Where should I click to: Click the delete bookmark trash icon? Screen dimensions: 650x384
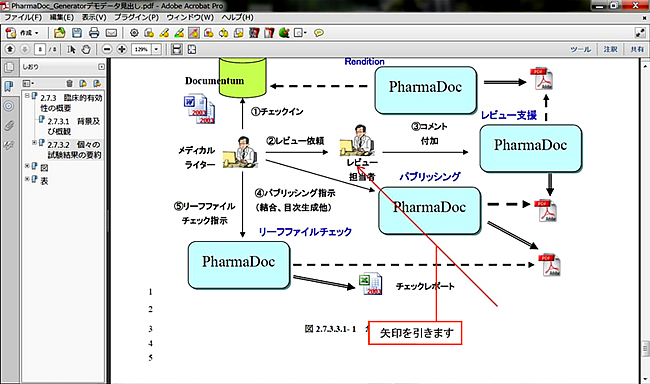69,83
